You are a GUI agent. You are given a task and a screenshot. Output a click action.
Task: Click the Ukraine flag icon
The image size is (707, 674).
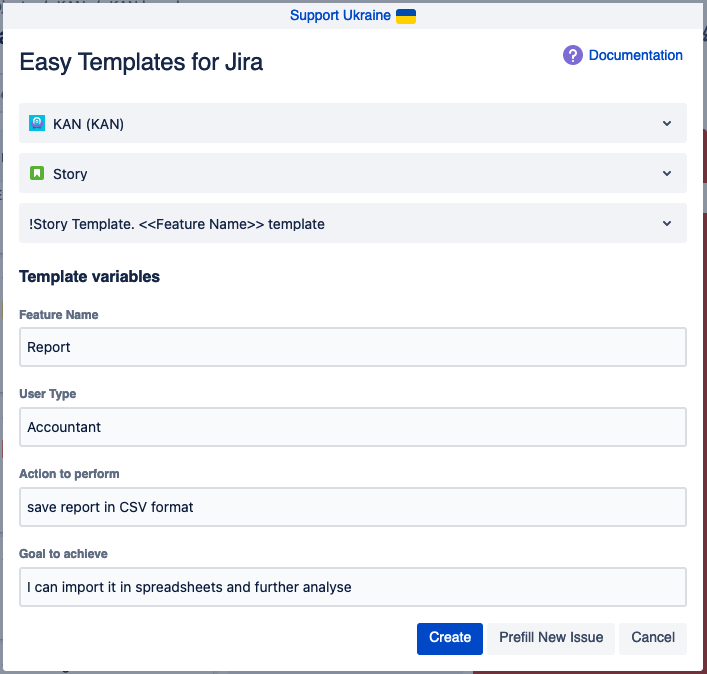click(406, 16)
